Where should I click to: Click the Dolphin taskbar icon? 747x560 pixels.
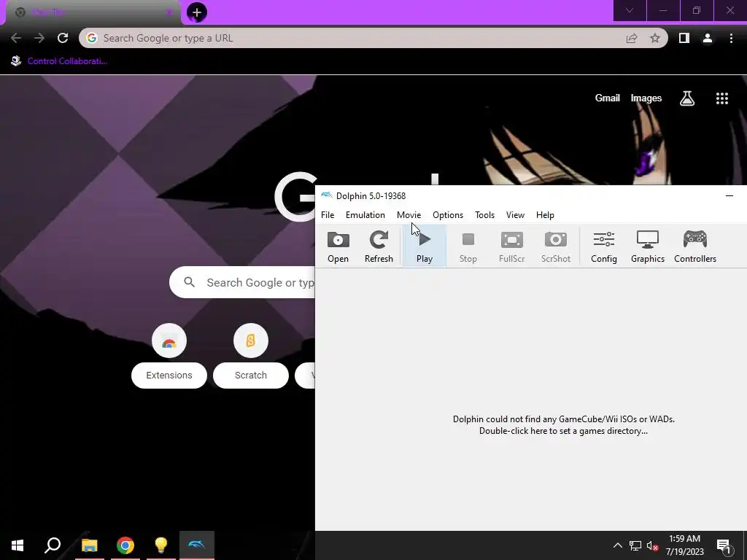click(197, 545)
